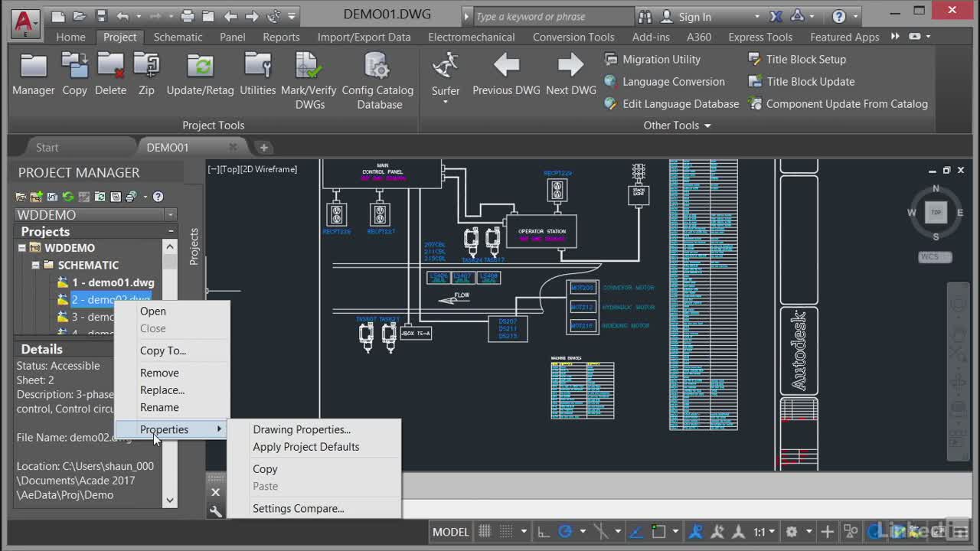Click Drawing List Display icon in Project Manager
This screenshot has height=551, width=980.
[116, 197]
